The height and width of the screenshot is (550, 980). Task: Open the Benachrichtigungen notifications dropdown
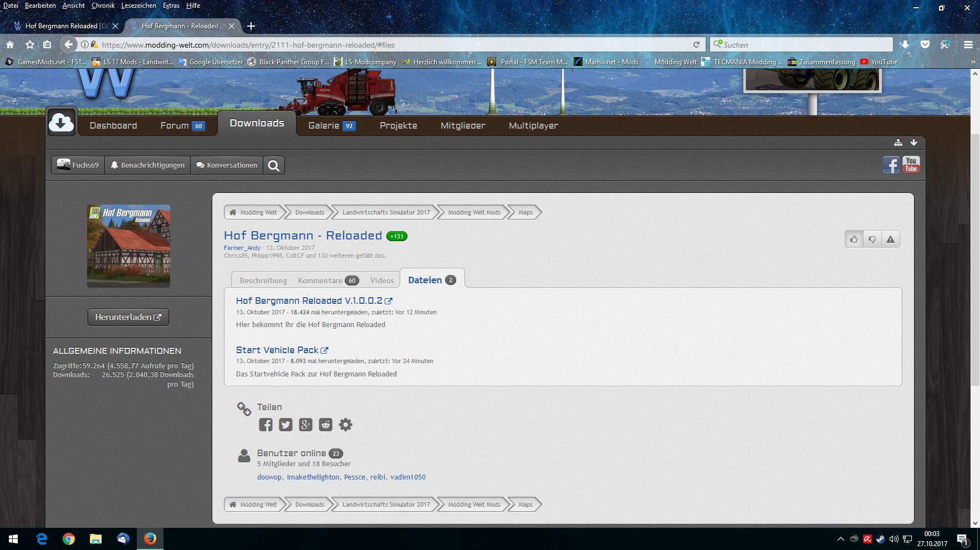point(147,165)
